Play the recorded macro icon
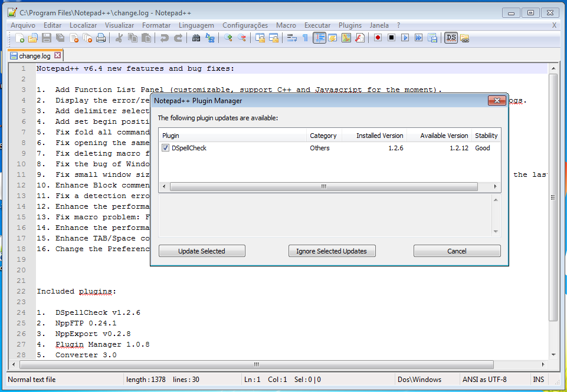567x392 pixels. 404,37
